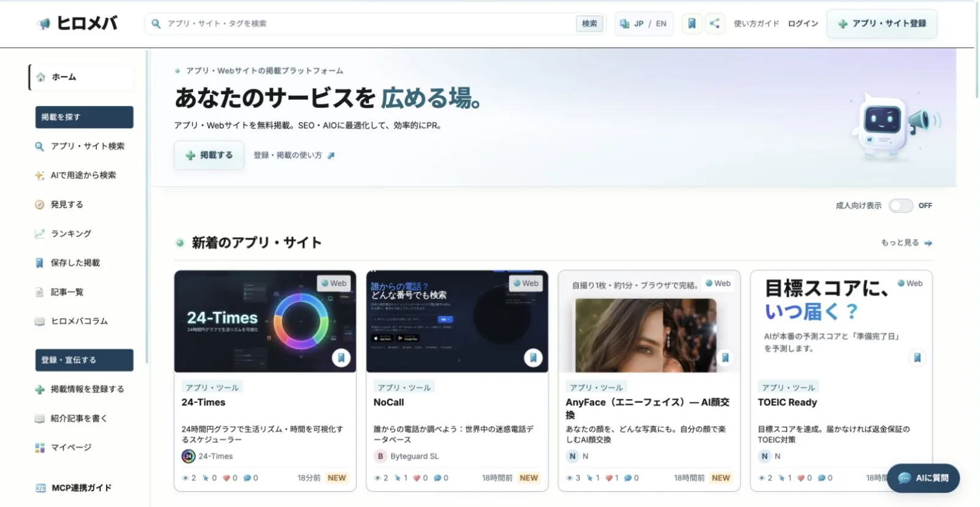Click comment icon on 24-Times card
980x507 pixels.
pyautogui.click(x=247, y=478)
